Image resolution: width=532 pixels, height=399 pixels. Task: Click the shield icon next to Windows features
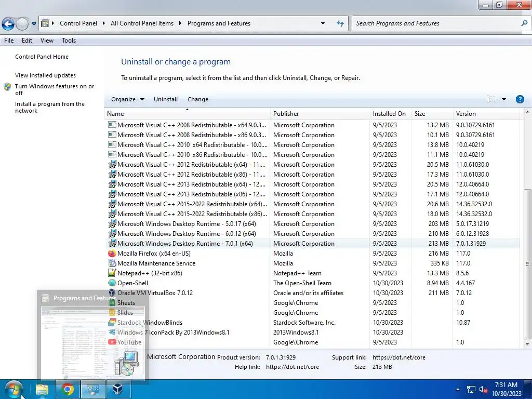tap(7, 87)
